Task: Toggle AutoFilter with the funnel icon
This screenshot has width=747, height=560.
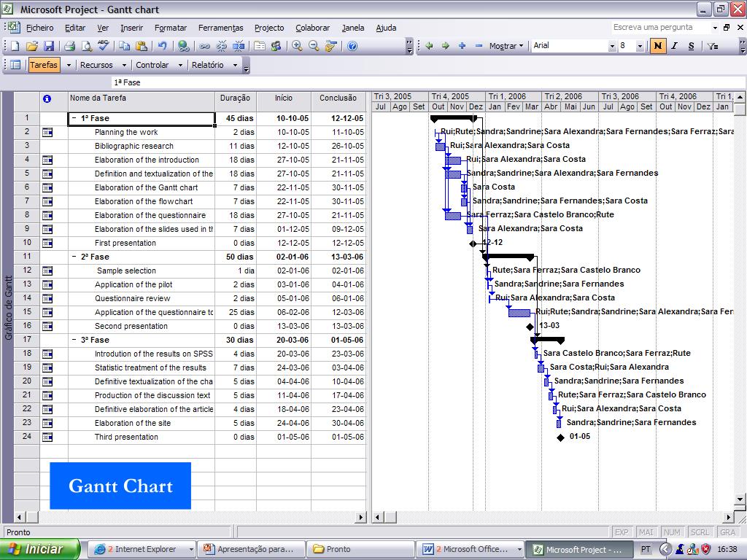Action: tap(713, 46)
